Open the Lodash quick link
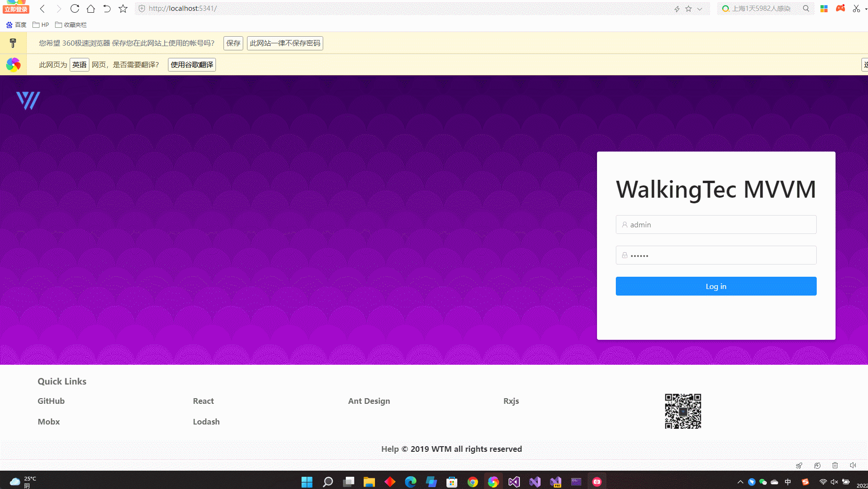Screen dimensions: 868x489 point(206,422)
